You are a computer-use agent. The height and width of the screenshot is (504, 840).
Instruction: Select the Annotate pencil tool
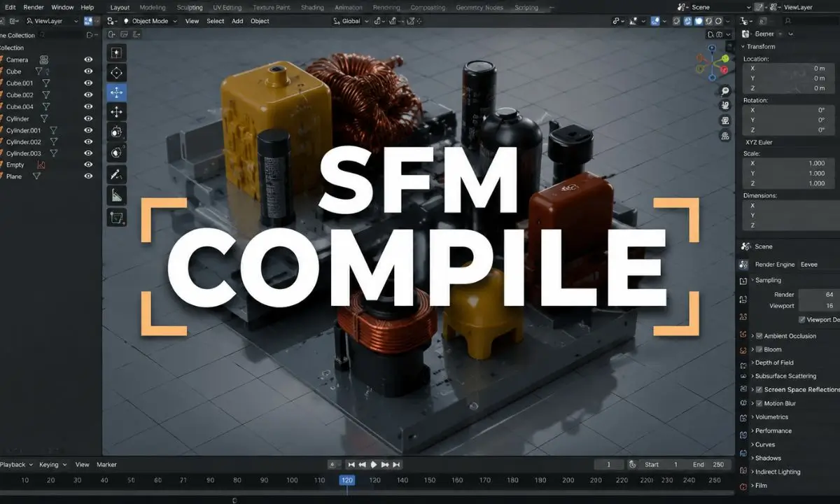[116, 174]
